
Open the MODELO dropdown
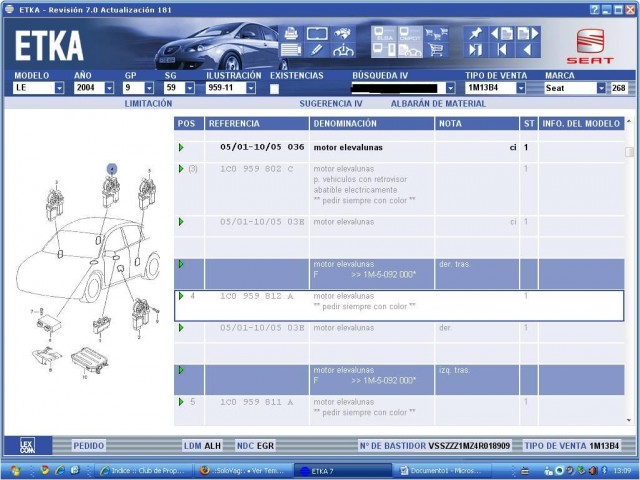click(59, 88)
